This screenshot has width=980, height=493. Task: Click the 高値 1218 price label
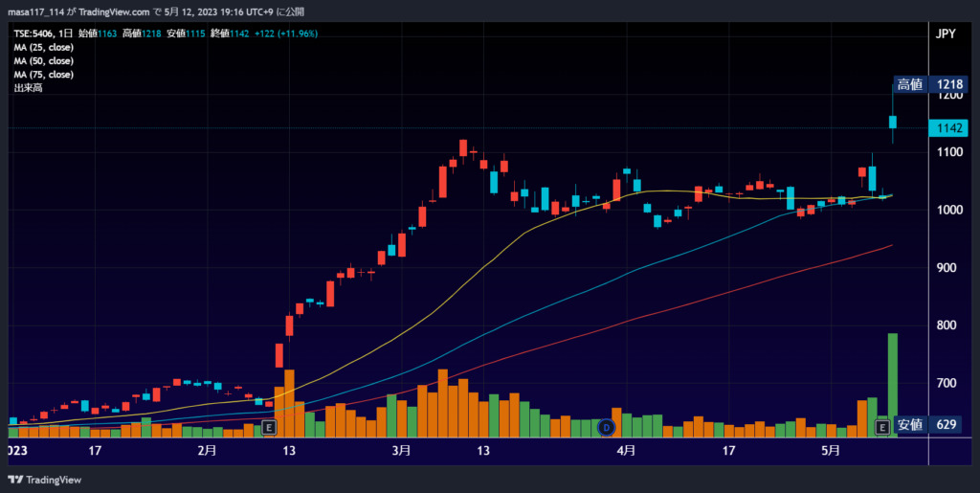pyautogui.click(x=930, y=84)
